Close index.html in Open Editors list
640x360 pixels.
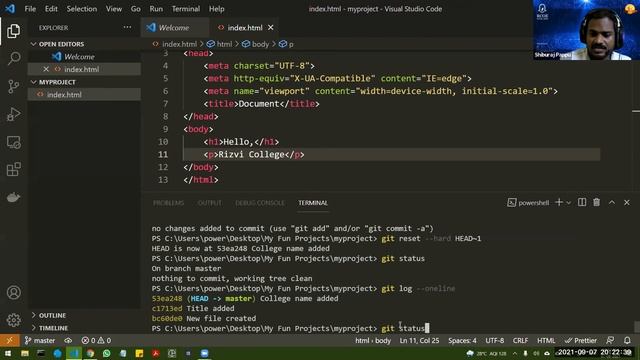(x=46, y=69)
